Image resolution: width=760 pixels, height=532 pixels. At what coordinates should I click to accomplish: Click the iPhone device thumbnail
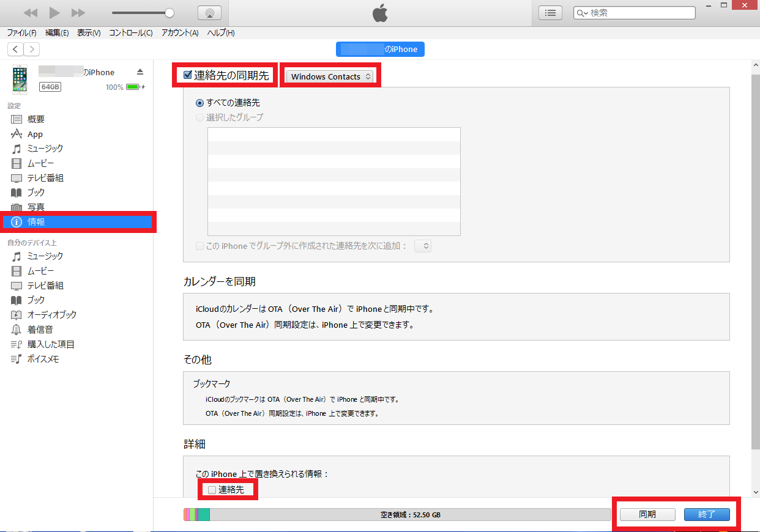(20, 79)
